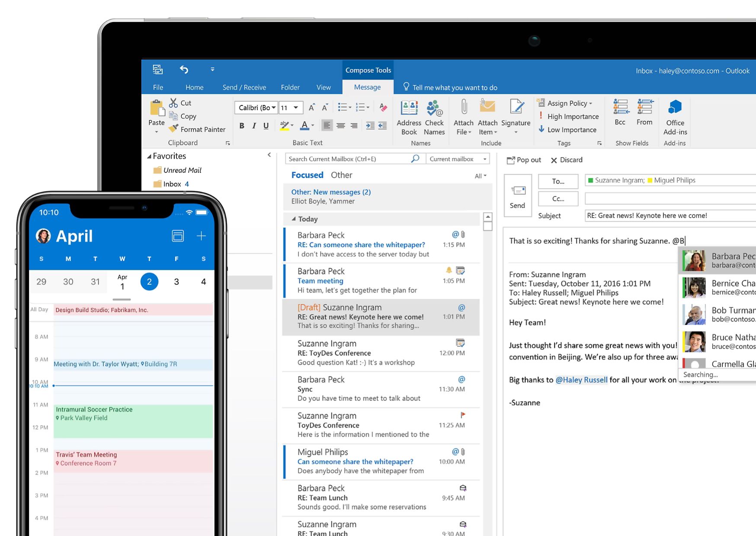Show the From field

644,112
